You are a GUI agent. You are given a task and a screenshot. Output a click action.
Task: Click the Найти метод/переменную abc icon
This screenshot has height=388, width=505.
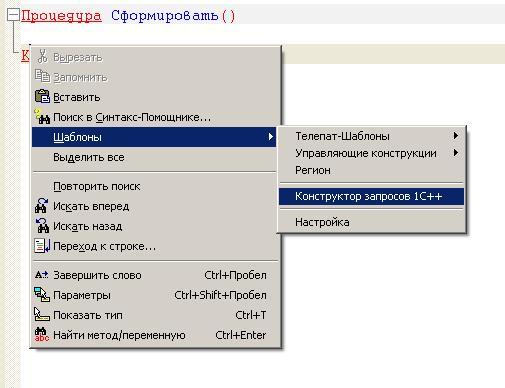42,335
